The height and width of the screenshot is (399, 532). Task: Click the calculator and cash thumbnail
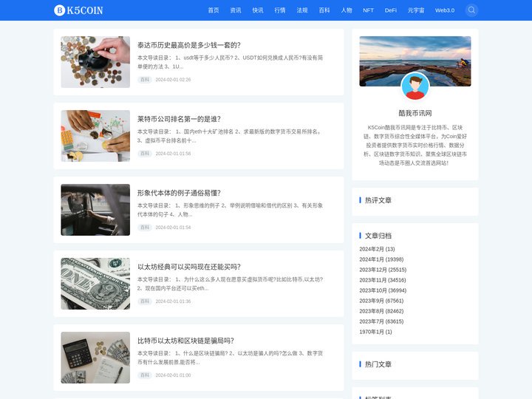point(95,358)
